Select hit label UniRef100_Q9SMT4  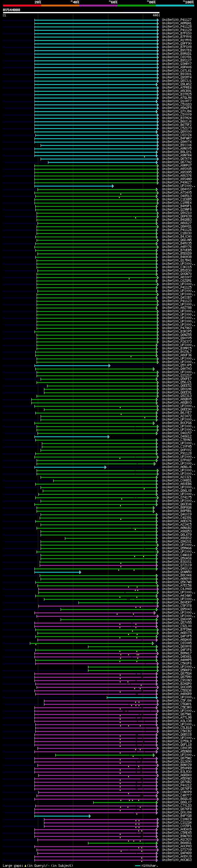(177, 78)
